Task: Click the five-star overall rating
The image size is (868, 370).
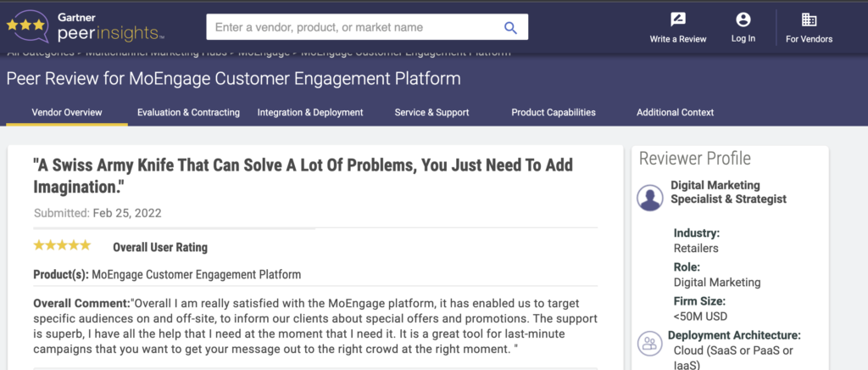Action: click(x=62, y=245)
